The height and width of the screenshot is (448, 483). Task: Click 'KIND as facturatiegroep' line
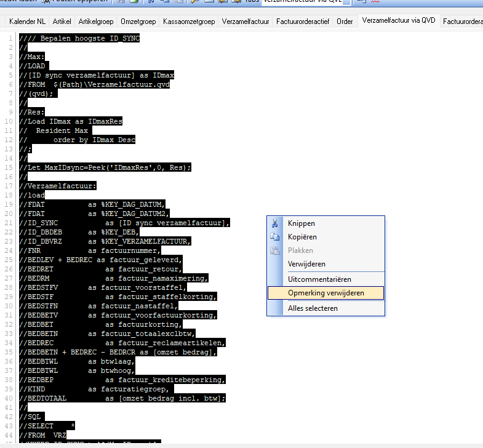coord(97,390)
